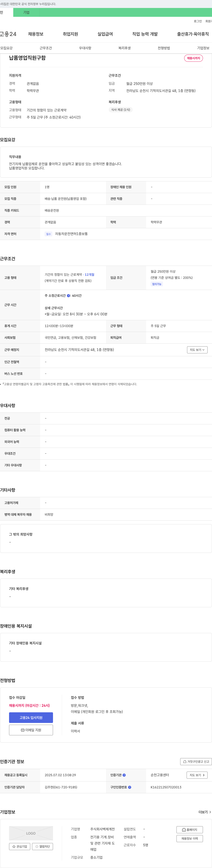Click the contact 김주현(061-720-9185)

(61, 787)
